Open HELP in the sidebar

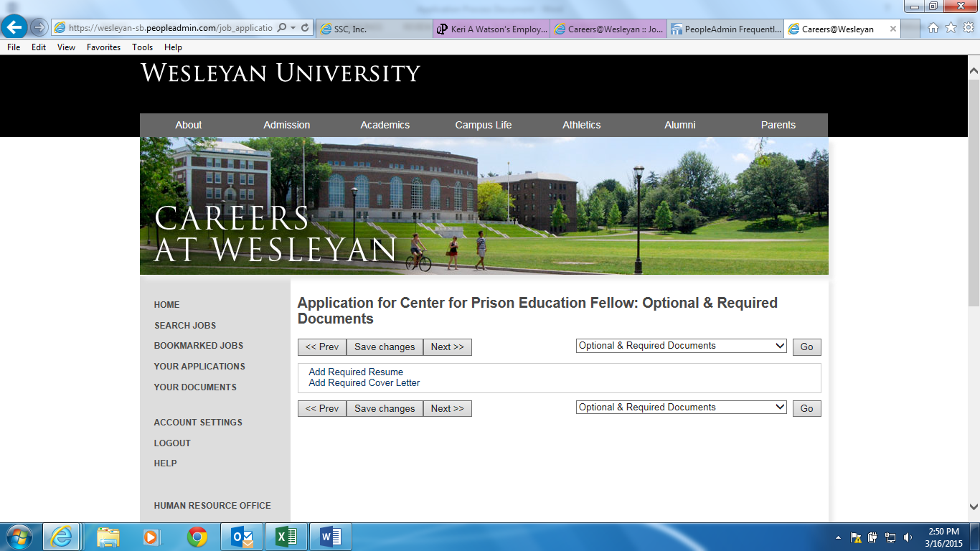coord(165,463)
